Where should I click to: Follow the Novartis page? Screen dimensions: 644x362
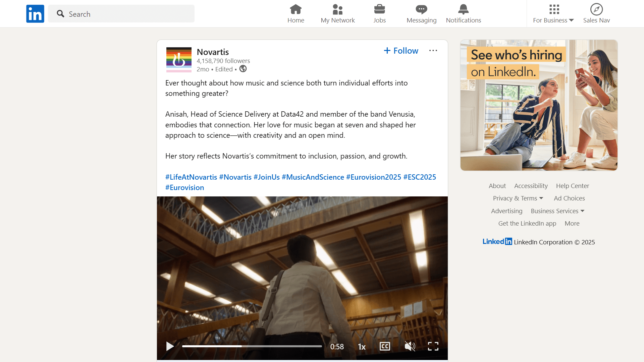point(400,50)
